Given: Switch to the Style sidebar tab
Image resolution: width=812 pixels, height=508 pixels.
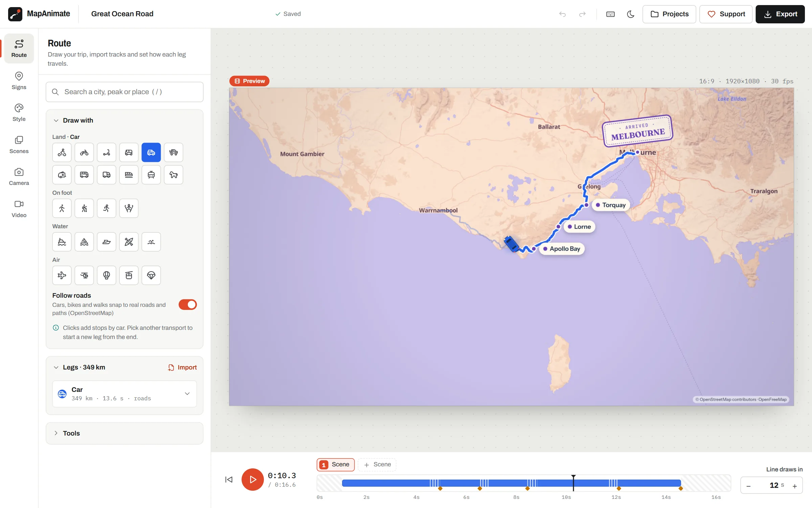Looking at the screenshot, I should click(19, 112).
